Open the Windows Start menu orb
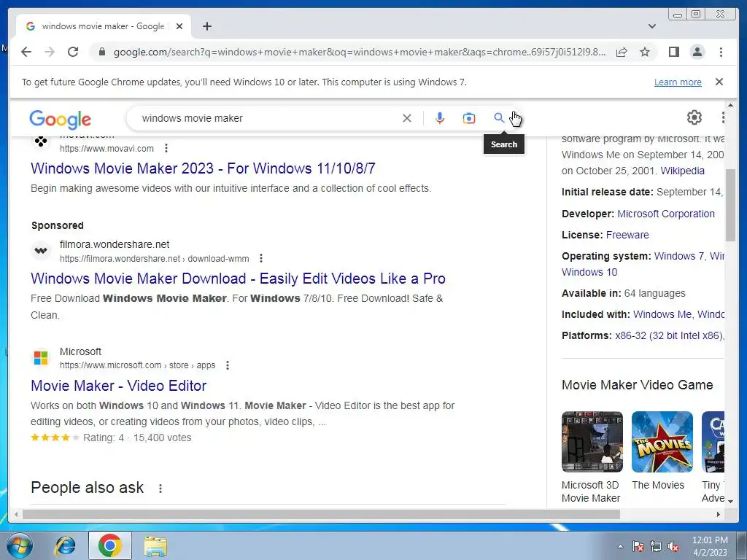Viewport: 747px width, 560px height. pos(20,545)
